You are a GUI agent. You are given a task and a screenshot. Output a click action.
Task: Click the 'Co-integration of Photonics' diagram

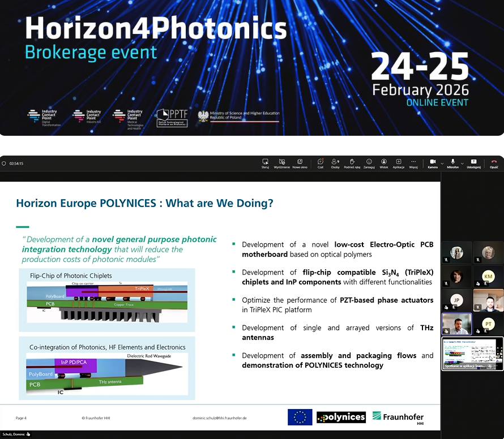[107, 368]
